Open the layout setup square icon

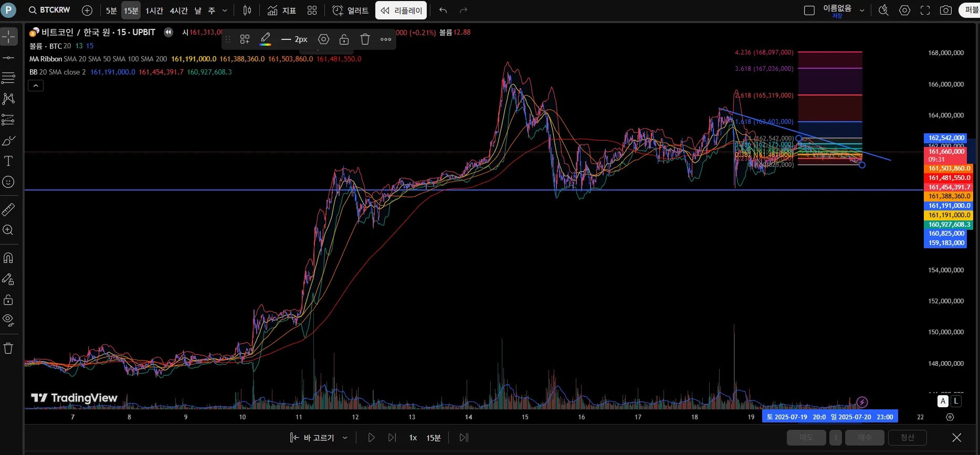pos(809,10)
